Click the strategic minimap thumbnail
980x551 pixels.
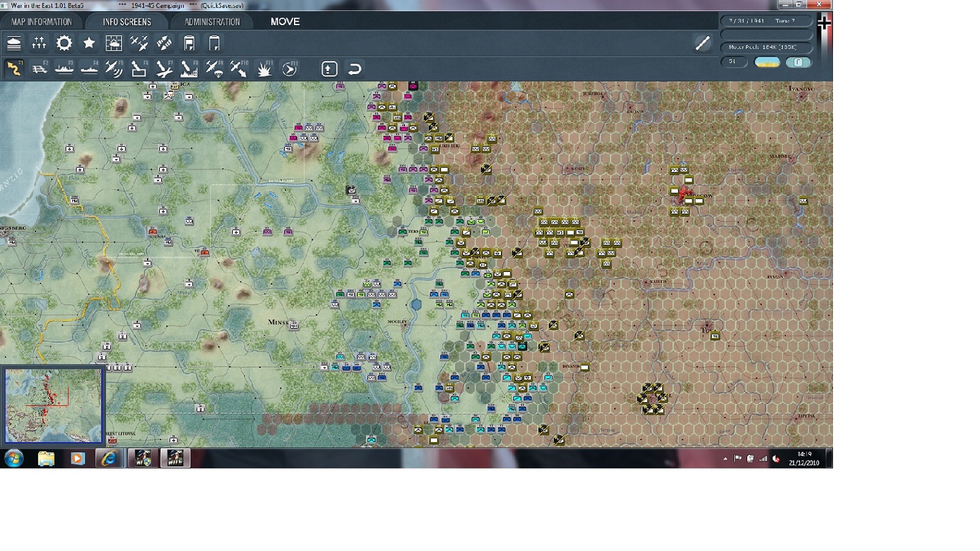(54, 405)
